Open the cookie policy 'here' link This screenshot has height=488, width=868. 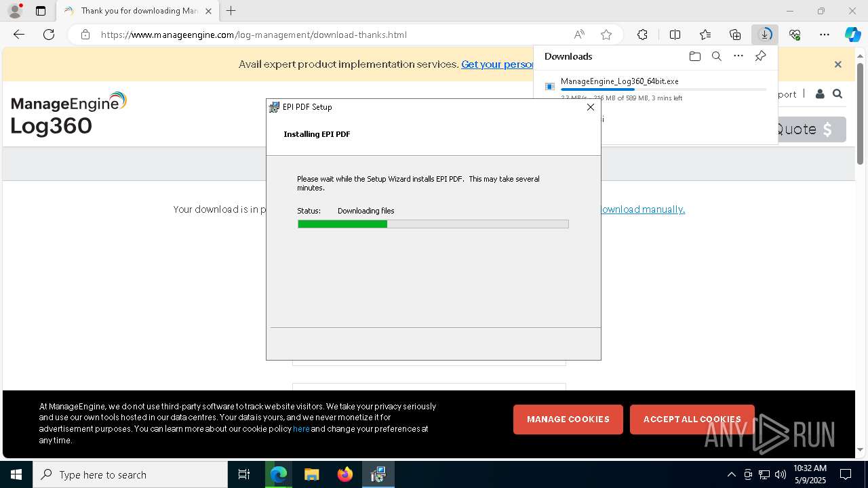click(x=301, y=429)
